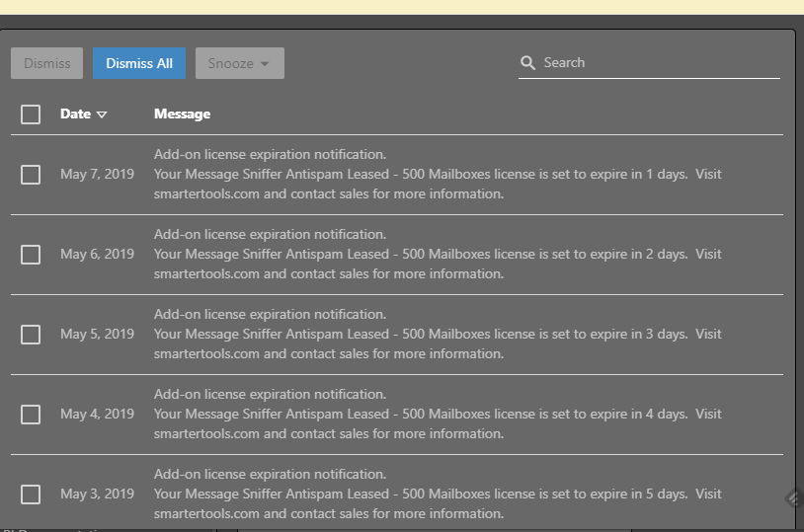Click the resize handle at panel corner
The width and height of the screenshot is (804, 532).
coord(792,499)
